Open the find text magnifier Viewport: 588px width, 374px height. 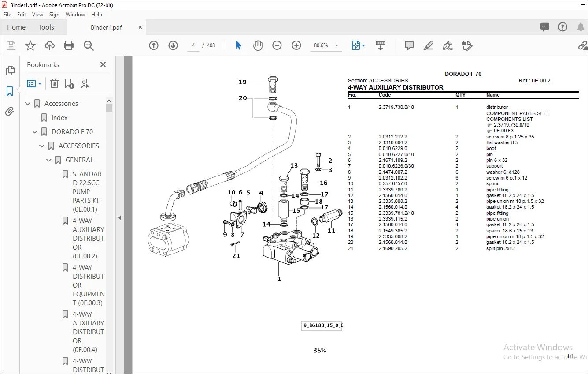[x=89, y=45]
